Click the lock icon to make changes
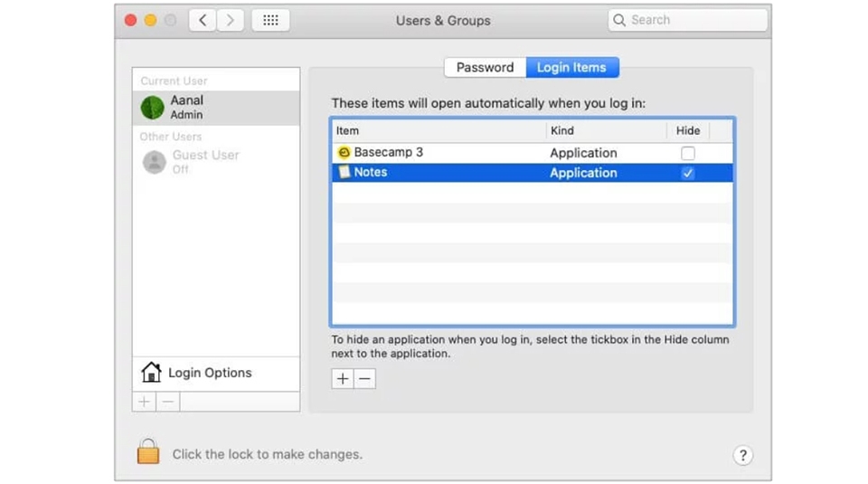The height and width of the screenshot is (484, 868). (x=148, y=451)
